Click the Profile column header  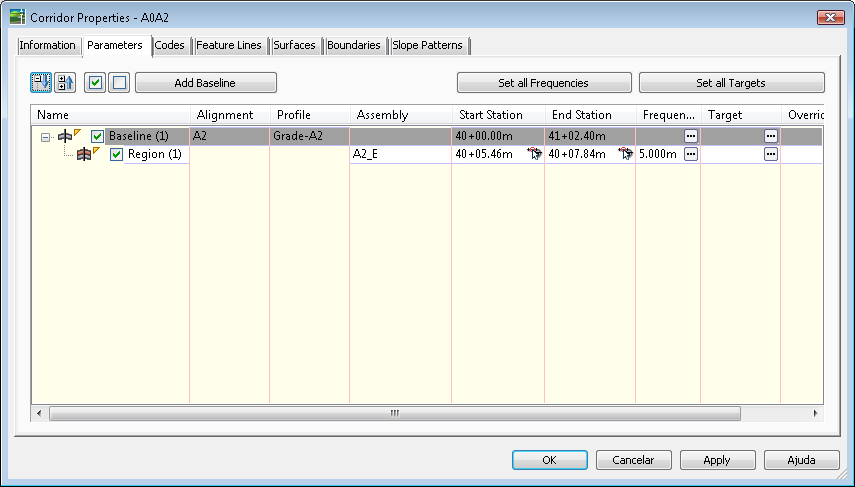click(310, 115)
